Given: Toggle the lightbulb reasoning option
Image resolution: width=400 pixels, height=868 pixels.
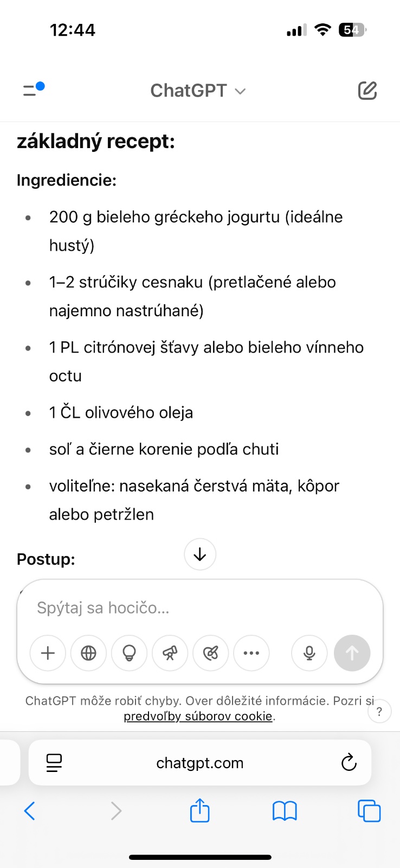Looking at the screenshot, I should pyautogui.click(x=129, y=653).
